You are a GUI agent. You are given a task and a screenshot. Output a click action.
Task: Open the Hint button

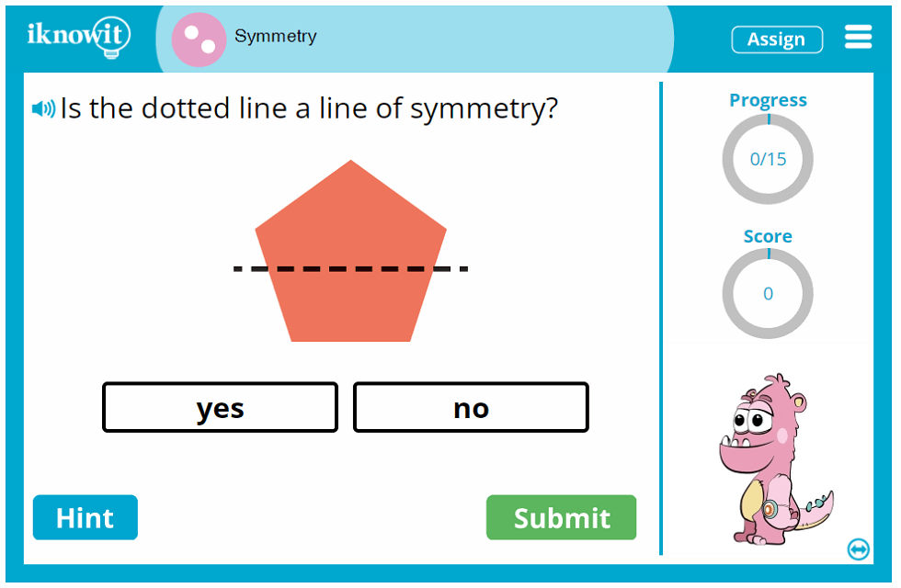86,517
